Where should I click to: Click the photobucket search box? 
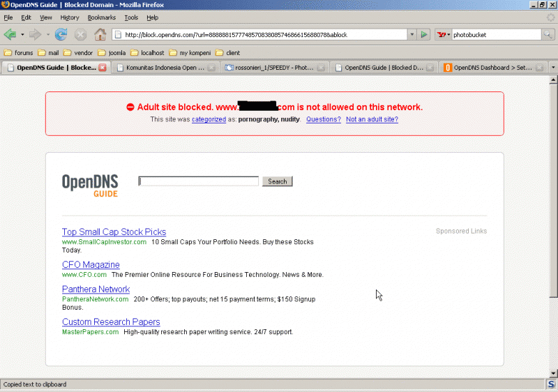497,34
